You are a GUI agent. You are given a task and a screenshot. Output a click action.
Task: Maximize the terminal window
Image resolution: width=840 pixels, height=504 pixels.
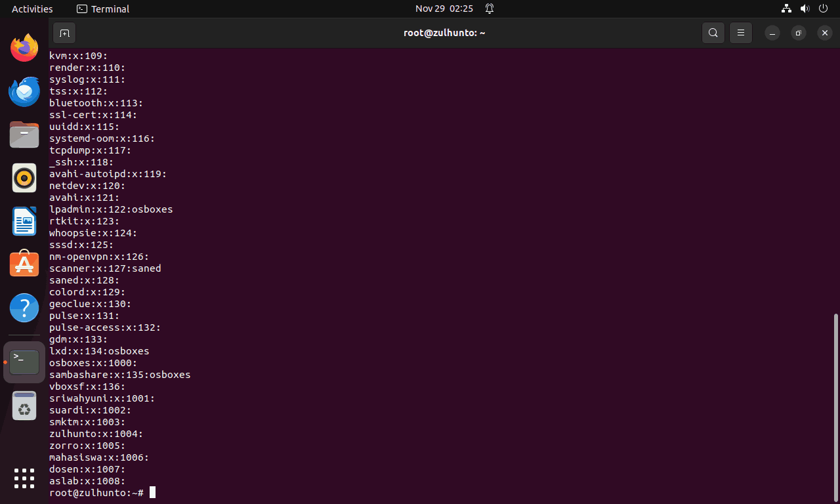799,33
